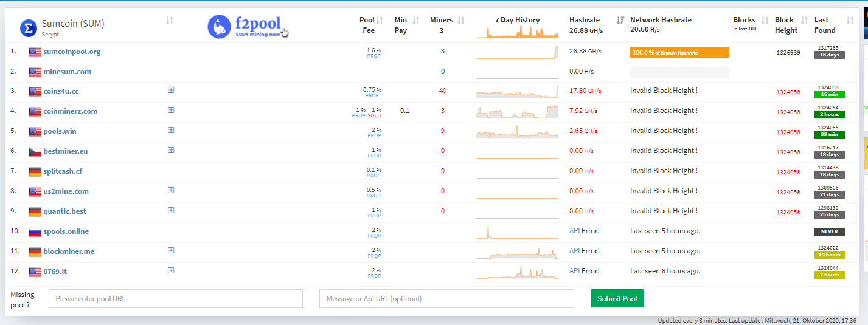This screenshot has width=868, height=325.
Task: Expand details for quantic.best row
Action: (x=171, y=210)
